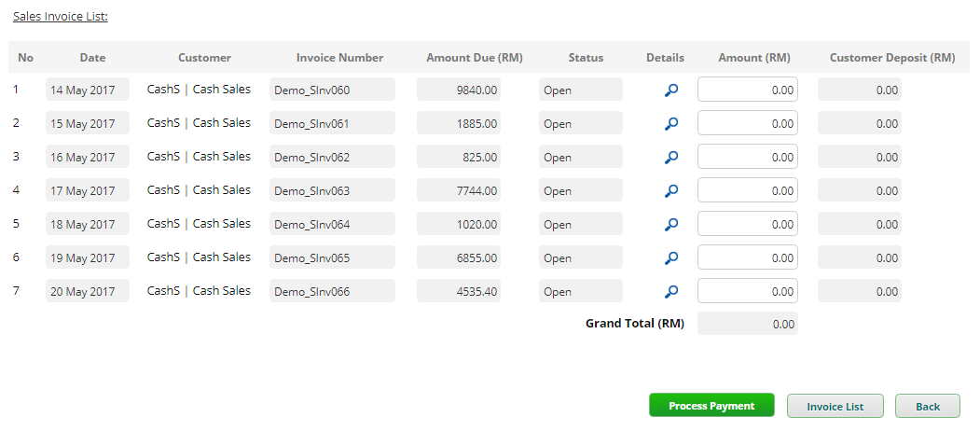Edit Amount field for 17 May 2017 row
This screenshot has height=431, width=980.
[x=747, y=190]
